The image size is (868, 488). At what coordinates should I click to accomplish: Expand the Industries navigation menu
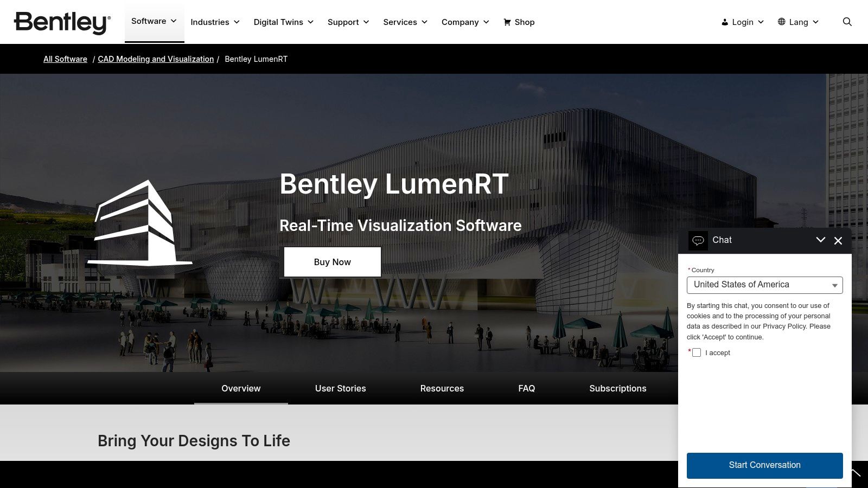215,22
